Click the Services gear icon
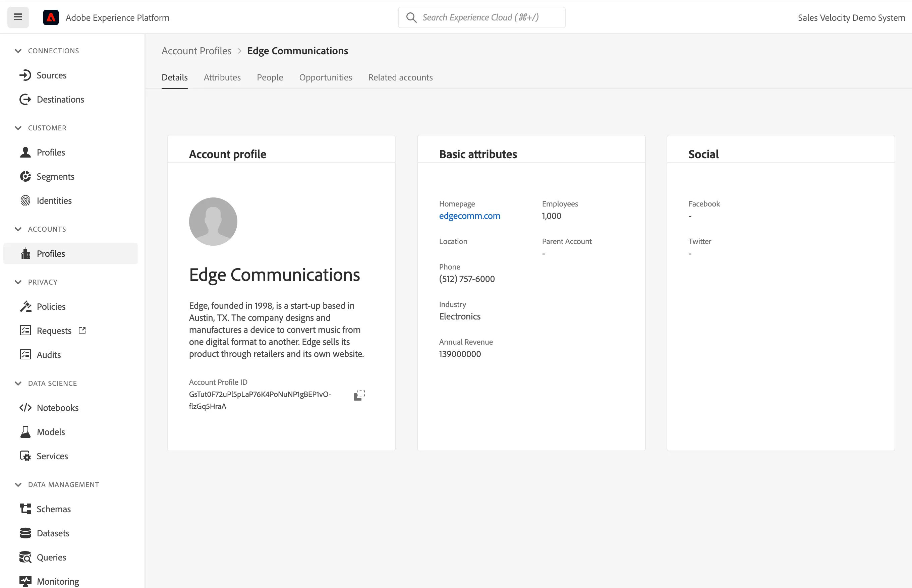912x588 pixels. (25, 456)
